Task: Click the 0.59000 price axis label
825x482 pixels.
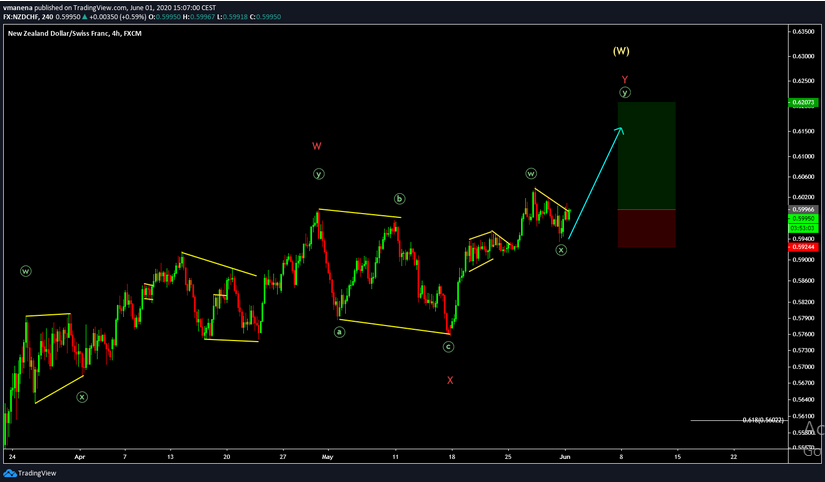Action: click(803, 259)
